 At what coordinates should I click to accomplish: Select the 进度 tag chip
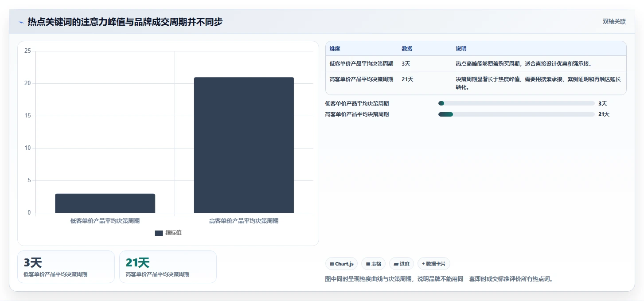tap(402, 264)
